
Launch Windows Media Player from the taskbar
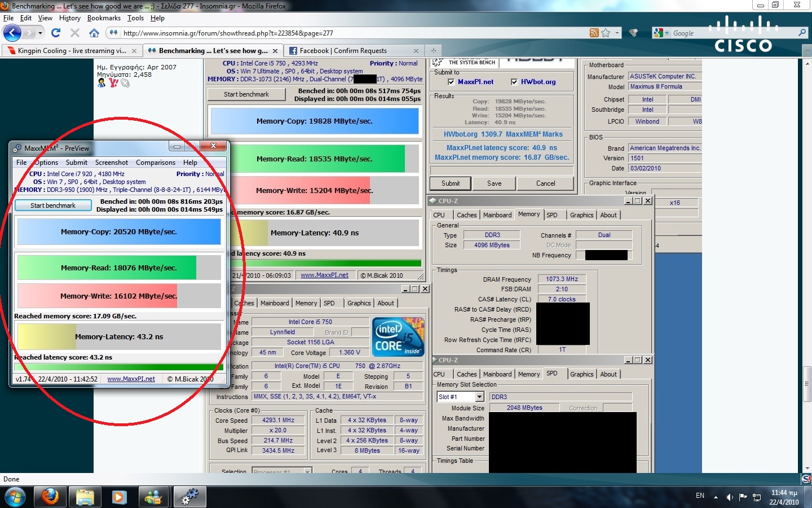coord(119,497)
